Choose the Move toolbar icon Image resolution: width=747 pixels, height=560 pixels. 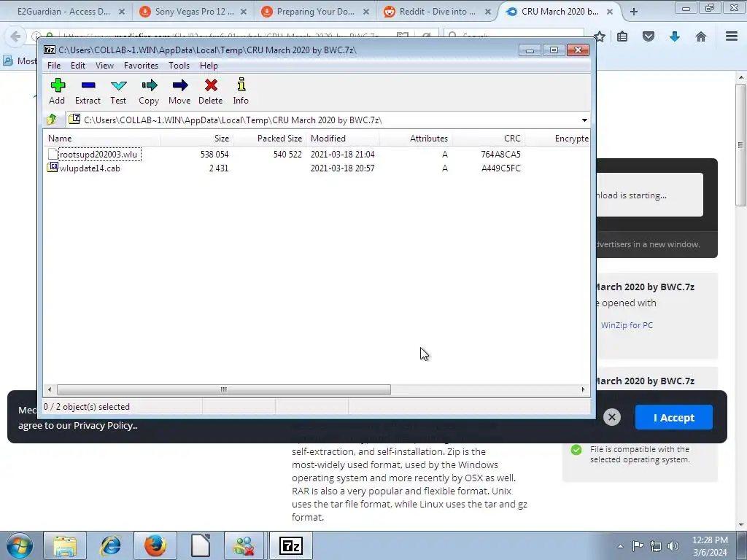pyautogui.click(x=179, y=91)
